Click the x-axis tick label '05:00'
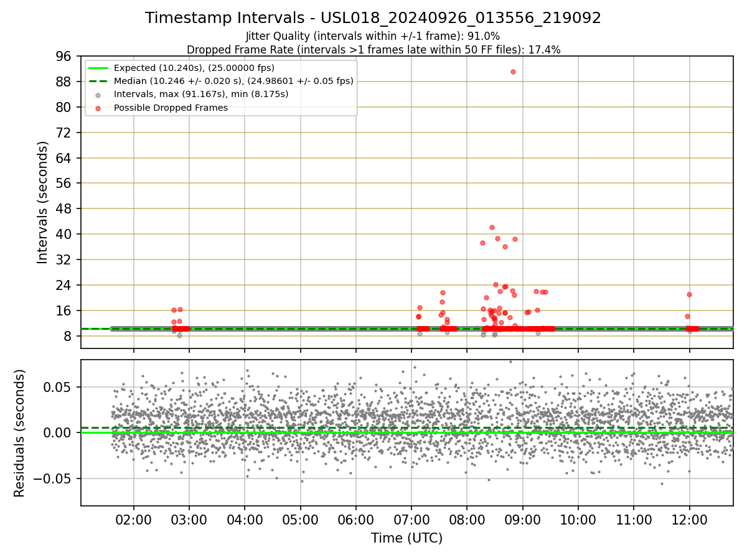The height and width of the screenshot is (560, 747). coord(300,520)
